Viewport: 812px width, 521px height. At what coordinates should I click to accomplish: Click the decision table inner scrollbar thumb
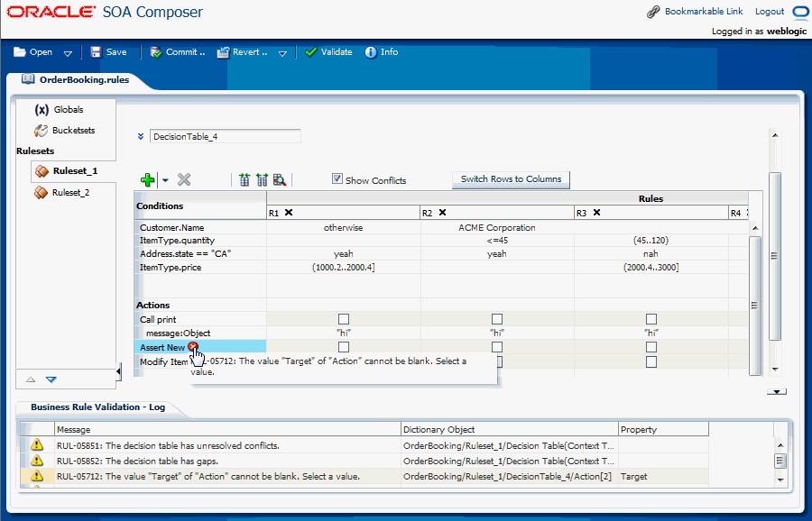coord(755,306)
